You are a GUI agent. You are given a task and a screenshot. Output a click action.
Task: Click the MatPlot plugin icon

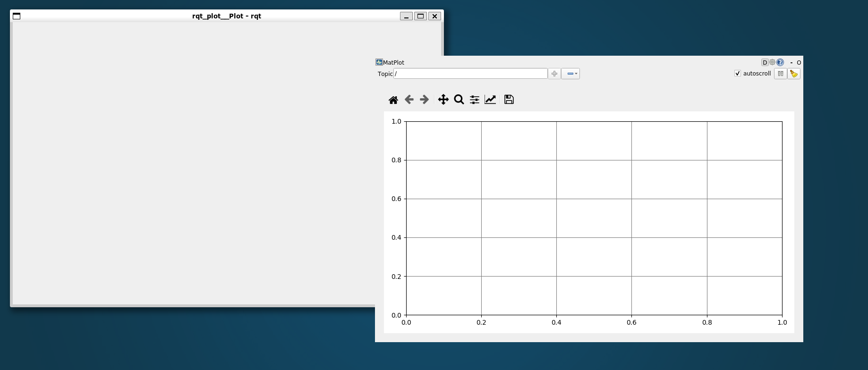379,62
